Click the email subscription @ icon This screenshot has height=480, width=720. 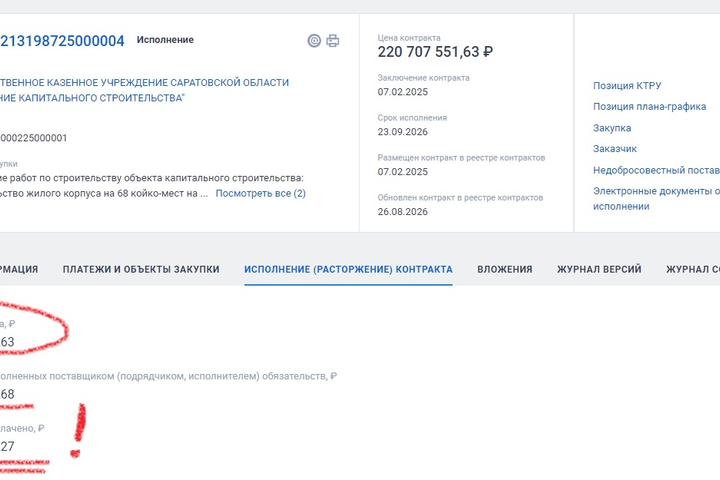(314, 41)
